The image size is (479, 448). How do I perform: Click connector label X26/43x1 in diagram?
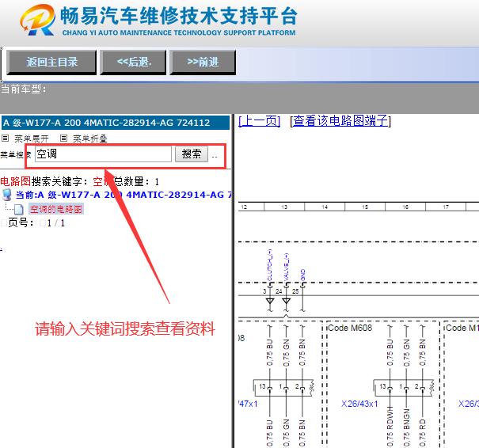tap(359, 404)
